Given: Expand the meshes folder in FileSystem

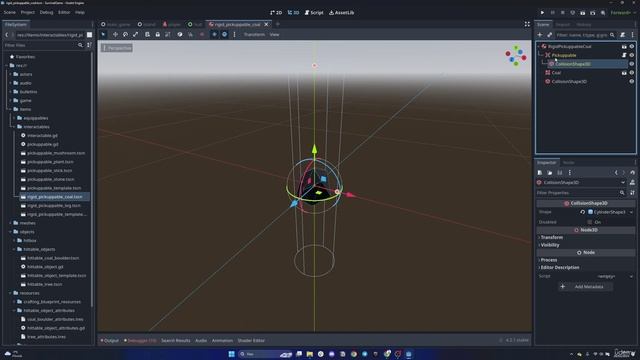Looking at the screenshot, I should click(11, 223).
